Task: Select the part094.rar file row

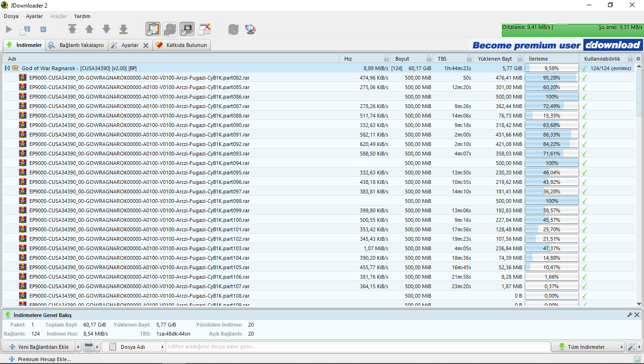Action: click(x=318, y=163)
